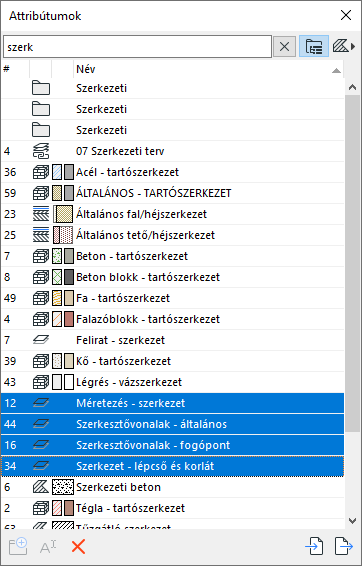Click the building material icon of 'Beton - tartószerkezet'

pos(40,256)
